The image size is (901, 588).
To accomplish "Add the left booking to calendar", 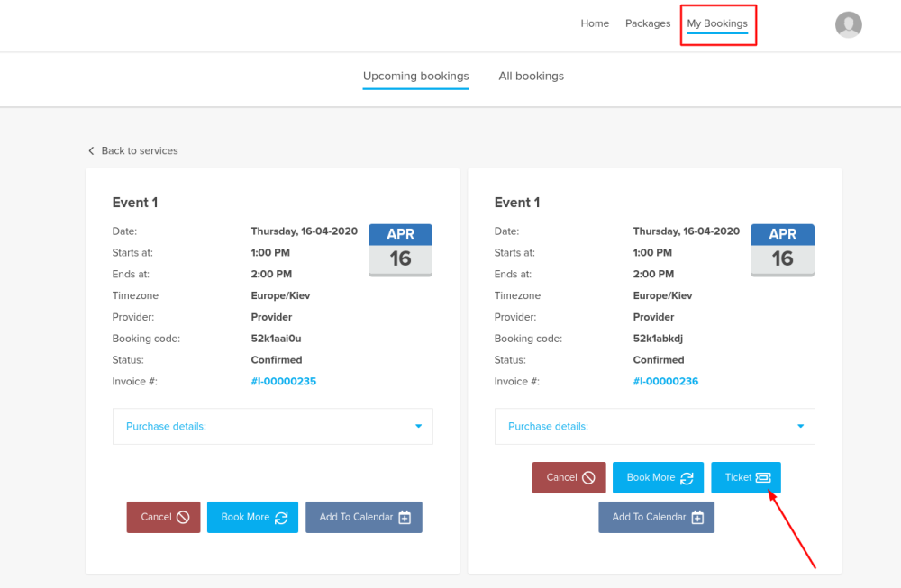I will pos(364,517).
